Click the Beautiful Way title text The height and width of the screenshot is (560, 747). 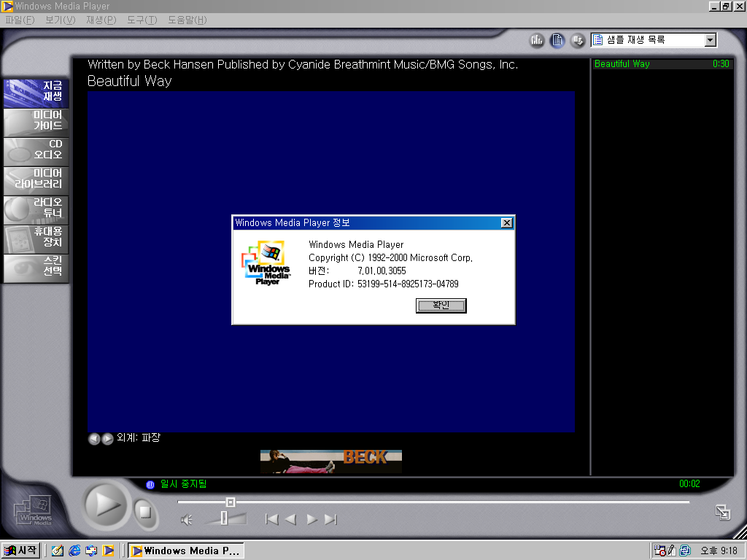[x=130, y=81]
